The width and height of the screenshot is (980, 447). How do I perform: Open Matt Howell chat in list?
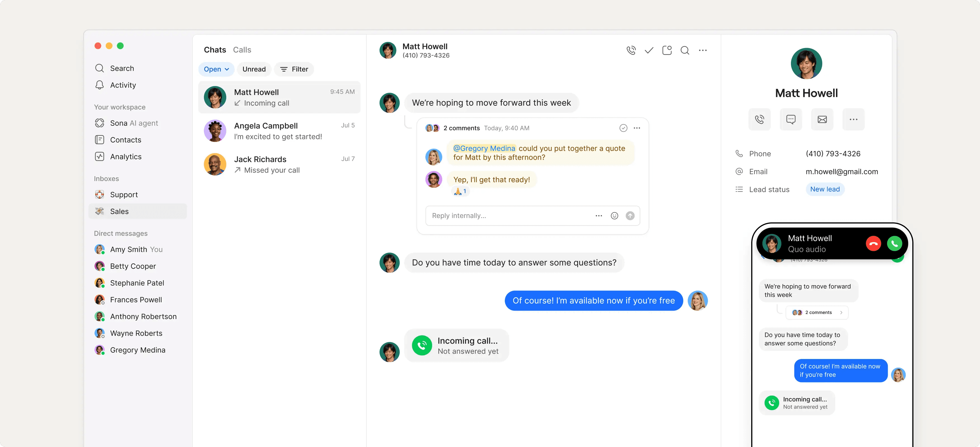click(x=279, y=97)
